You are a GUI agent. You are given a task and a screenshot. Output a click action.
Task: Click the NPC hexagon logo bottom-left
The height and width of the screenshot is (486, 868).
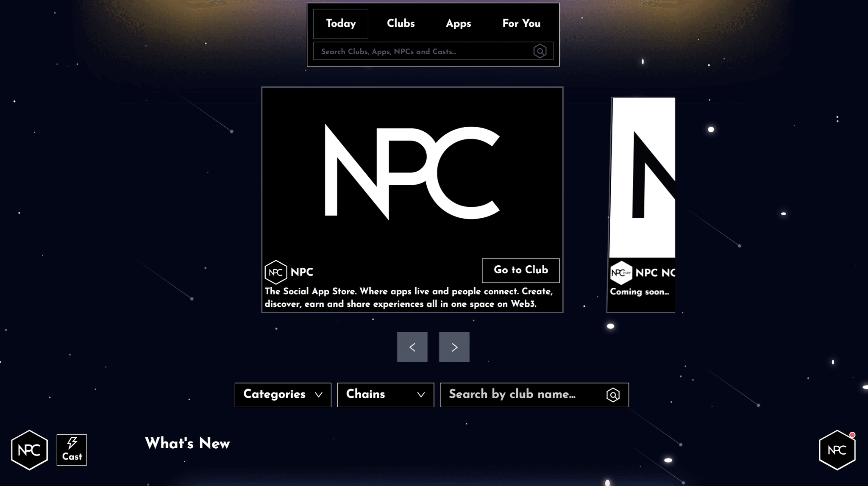pos(29,450)
